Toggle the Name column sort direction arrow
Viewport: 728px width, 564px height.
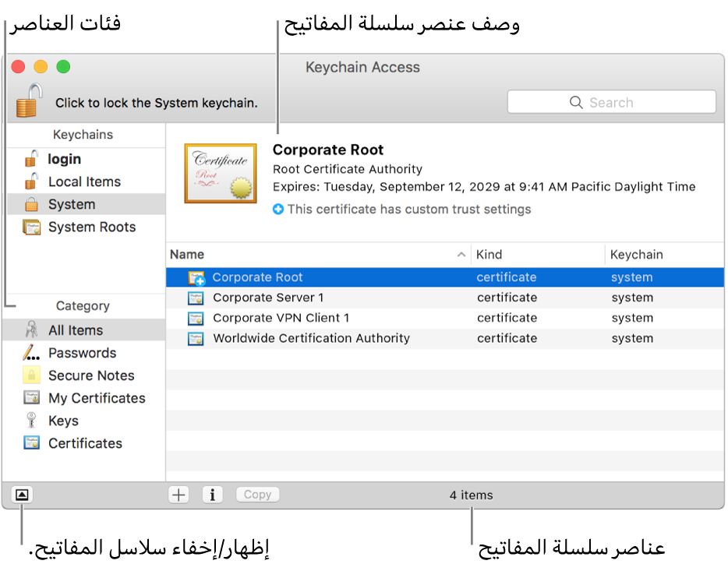tap(461, 255)
